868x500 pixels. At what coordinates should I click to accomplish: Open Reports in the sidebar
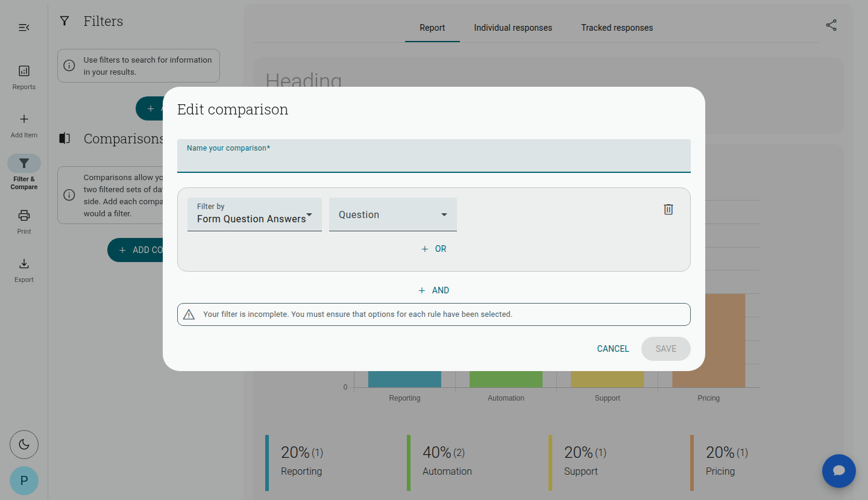(x=24, y=78)
